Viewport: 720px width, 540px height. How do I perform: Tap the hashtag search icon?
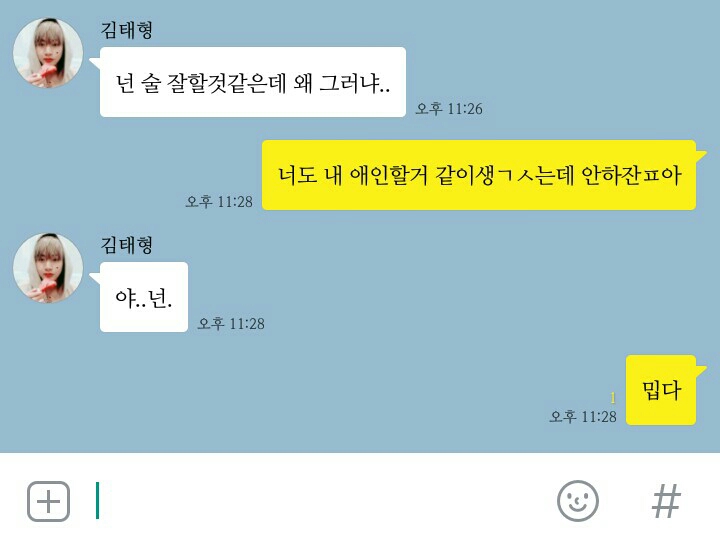coord(666,501)
